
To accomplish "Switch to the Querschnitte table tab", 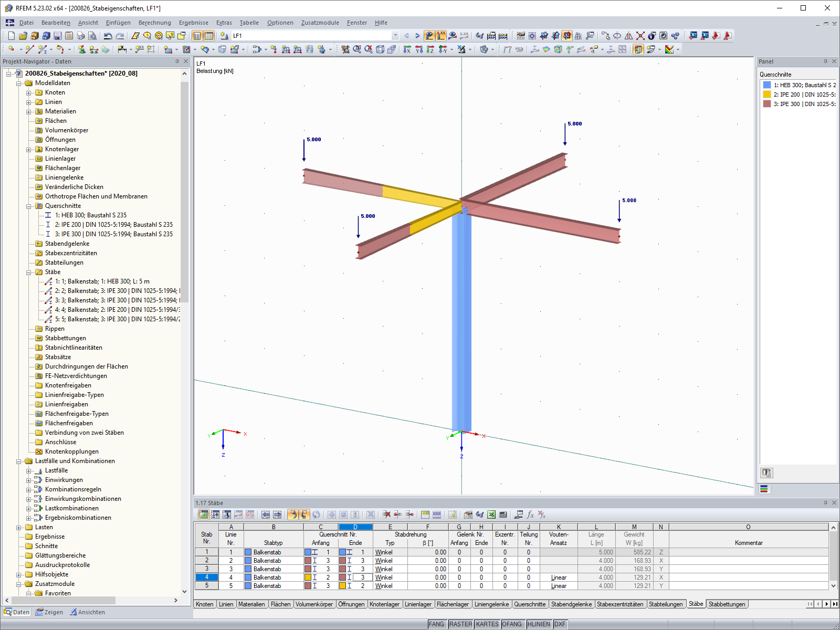I will tap(530, 604).
